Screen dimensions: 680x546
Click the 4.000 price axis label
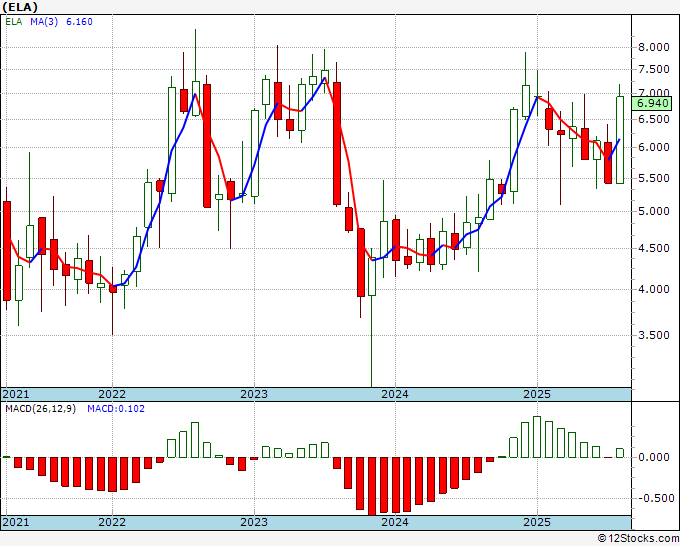pyautogui.click(x=654, y=289)
